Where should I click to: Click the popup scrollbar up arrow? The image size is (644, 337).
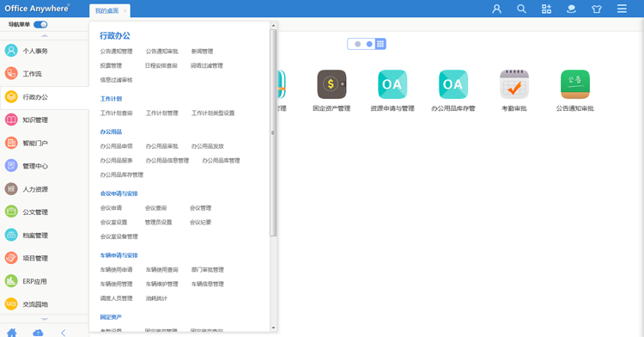pos(273,26)
